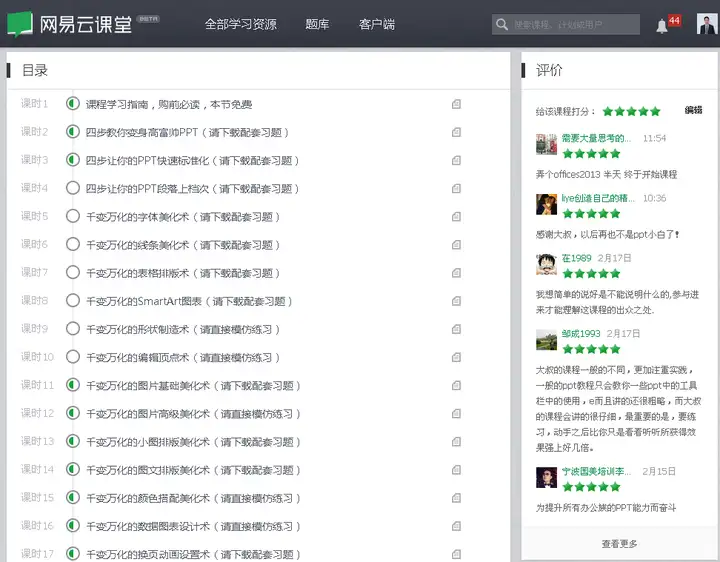Click avatar of reviewer 宁波国美培训李
This screenshot has width=720, height=562.
click(546, 477)
